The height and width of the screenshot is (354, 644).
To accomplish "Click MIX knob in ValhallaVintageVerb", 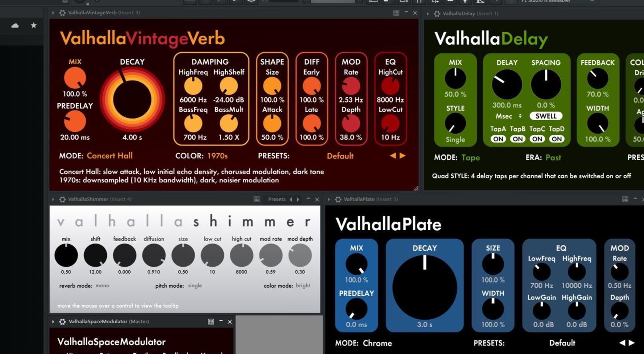I will (75, 78).
